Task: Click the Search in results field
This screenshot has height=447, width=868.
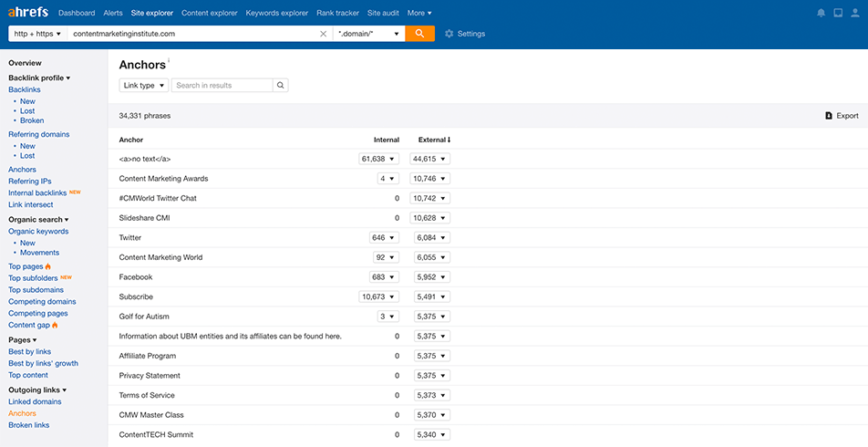Action: click(x=222, y=86)
